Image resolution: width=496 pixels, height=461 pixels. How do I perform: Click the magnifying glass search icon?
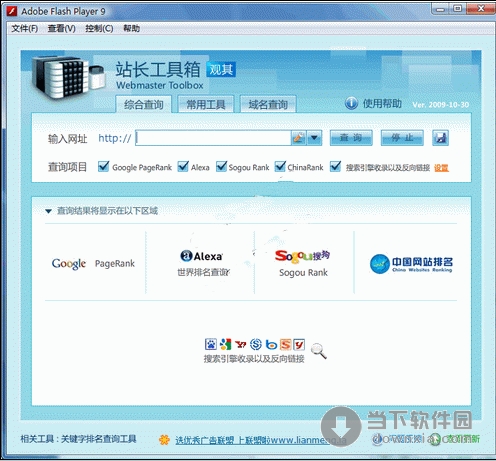[x=319, y=351]
